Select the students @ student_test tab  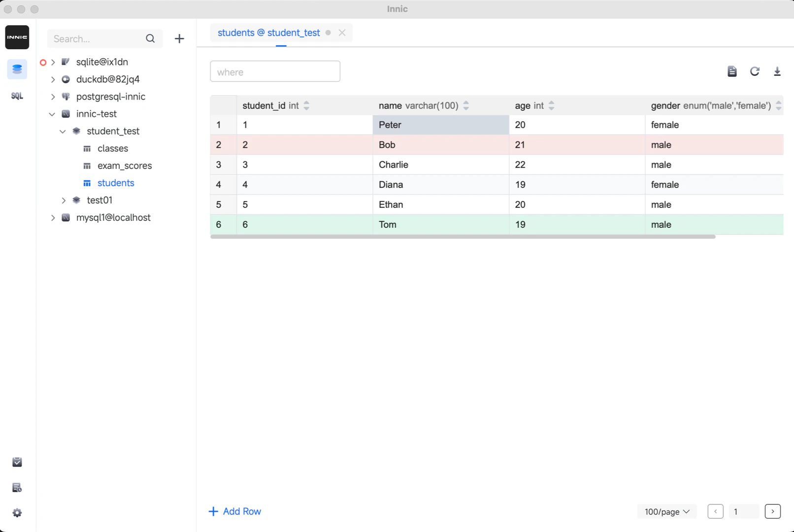point(268,33)
